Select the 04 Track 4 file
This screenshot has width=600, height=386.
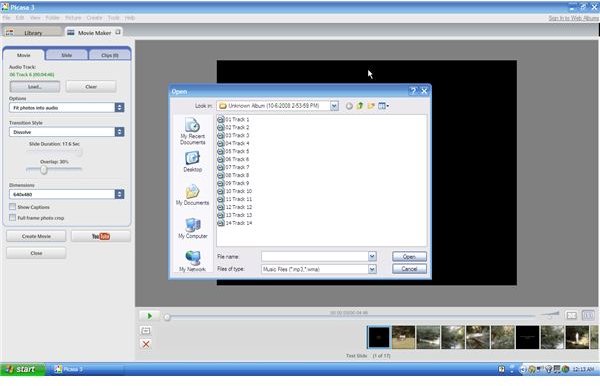point(233,143)
